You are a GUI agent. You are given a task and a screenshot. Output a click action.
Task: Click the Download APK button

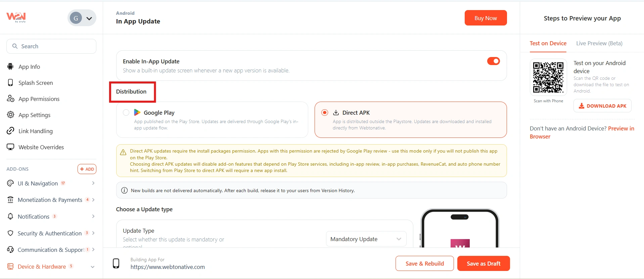(x=602, y=106)
